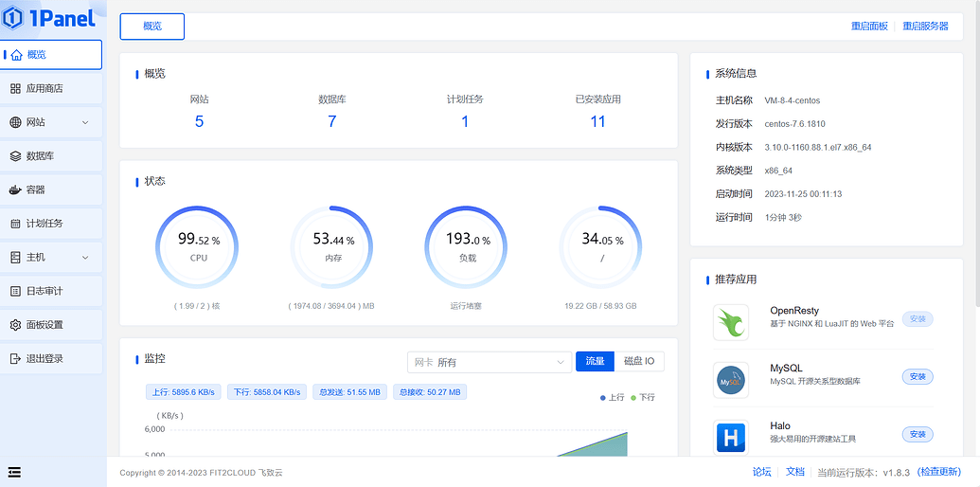Open 容器 sidebar menu item
This screenshot has width=980, height=487.
51,190
